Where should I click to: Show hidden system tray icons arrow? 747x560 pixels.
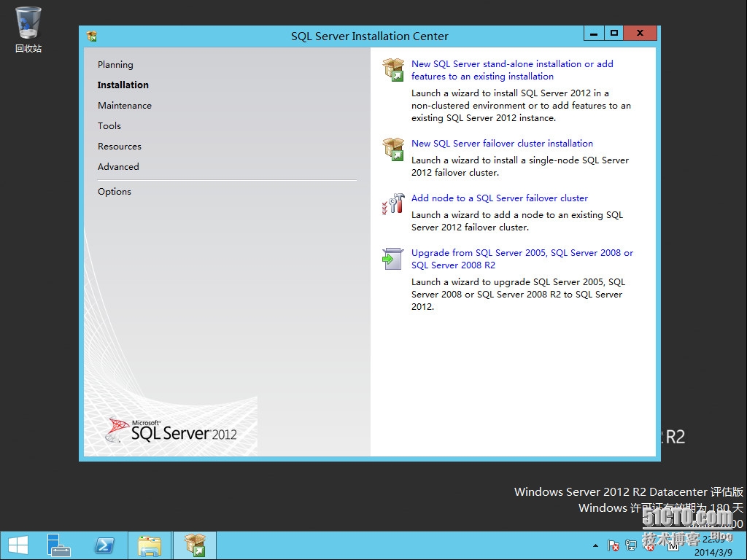pos(595,545)
